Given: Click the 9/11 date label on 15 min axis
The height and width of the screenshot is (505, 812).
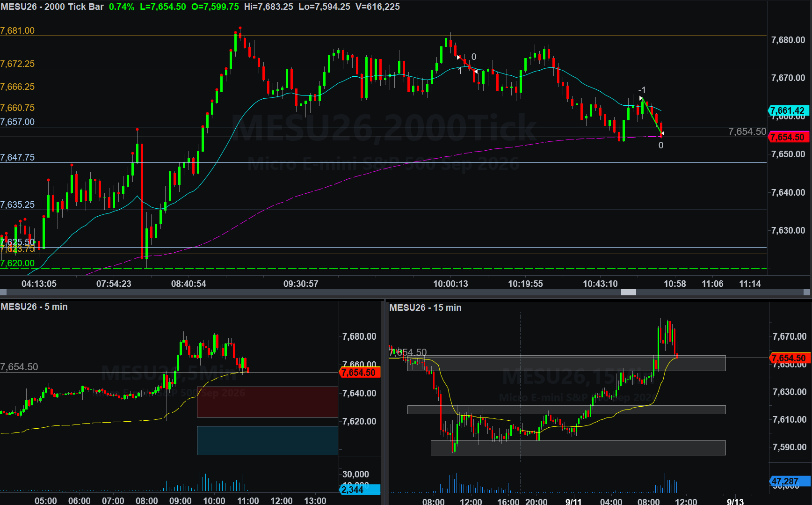Looking at the screenshot, I should (x=573, y=502).
